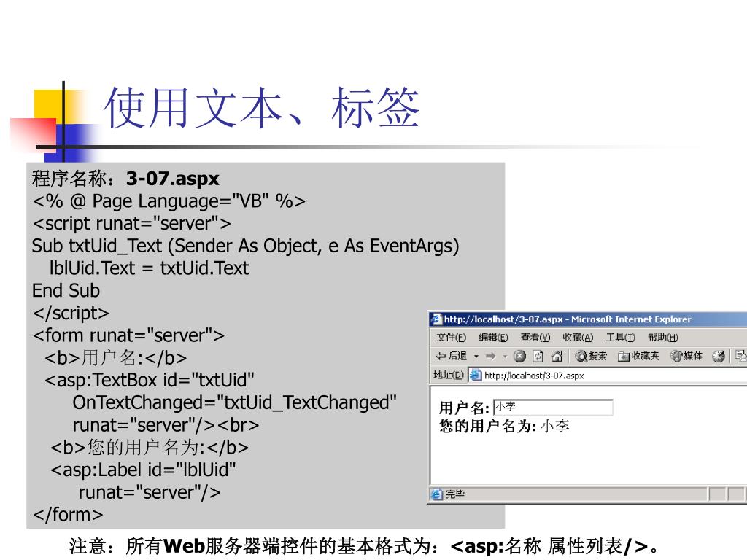The height and width of the screenshot is (560, 747).
Task: Open the 查看(V) menu
Action: coord(535,337)
